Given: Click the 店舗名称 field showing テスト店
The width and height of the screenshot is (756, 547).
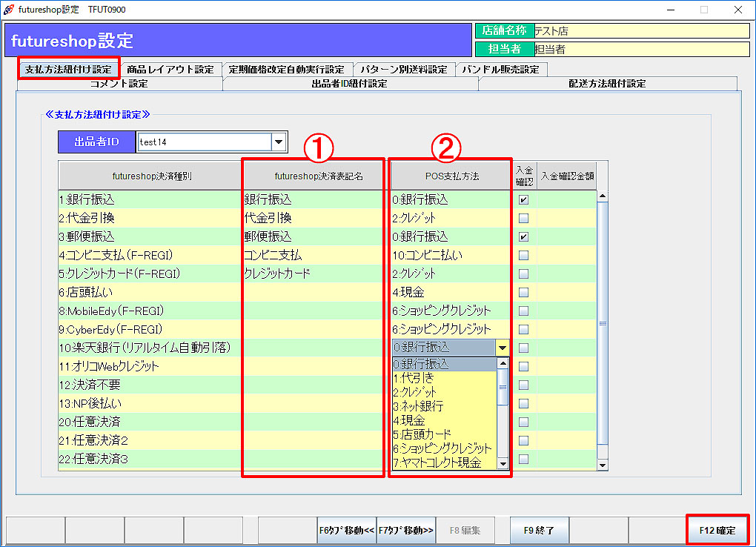Looking at the screenshot, I should (x=640, y=31).
